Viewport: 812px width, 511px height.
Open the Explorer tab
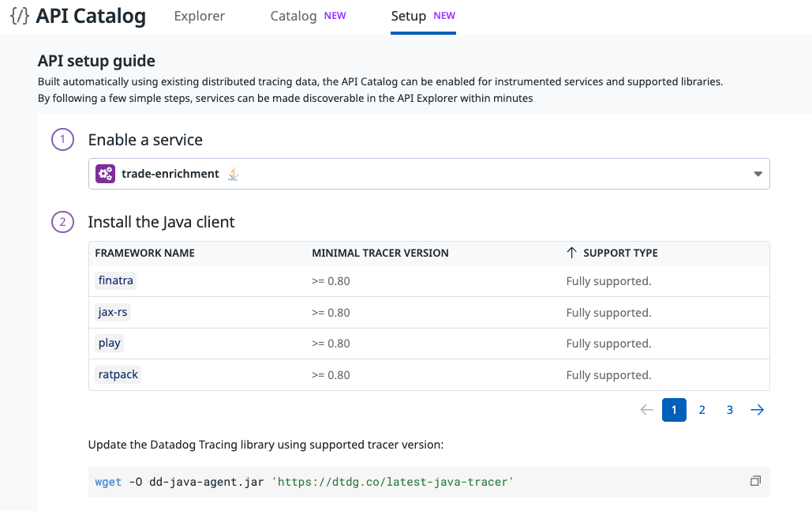(x=199, y=16)
